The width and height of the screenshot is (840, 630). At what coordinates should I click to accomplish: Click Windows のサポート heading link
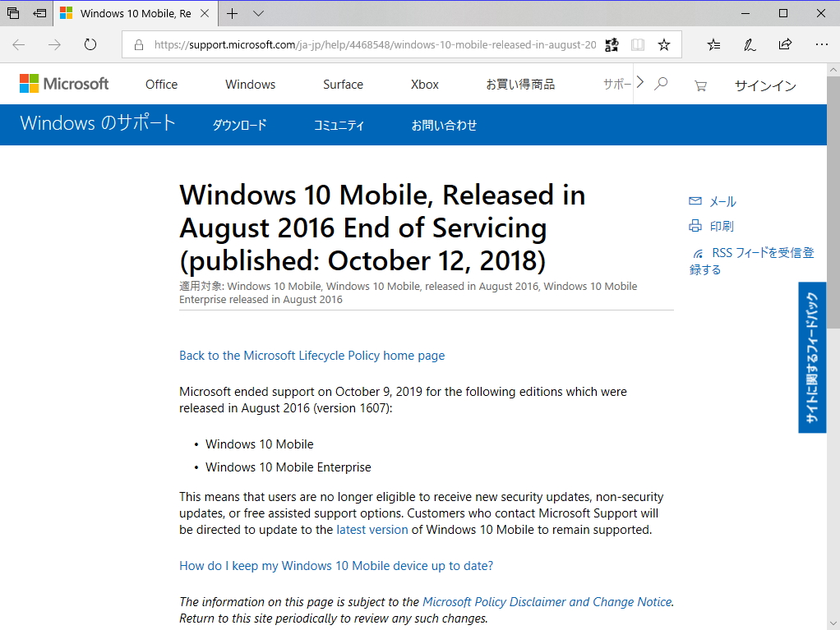(98, 123)
